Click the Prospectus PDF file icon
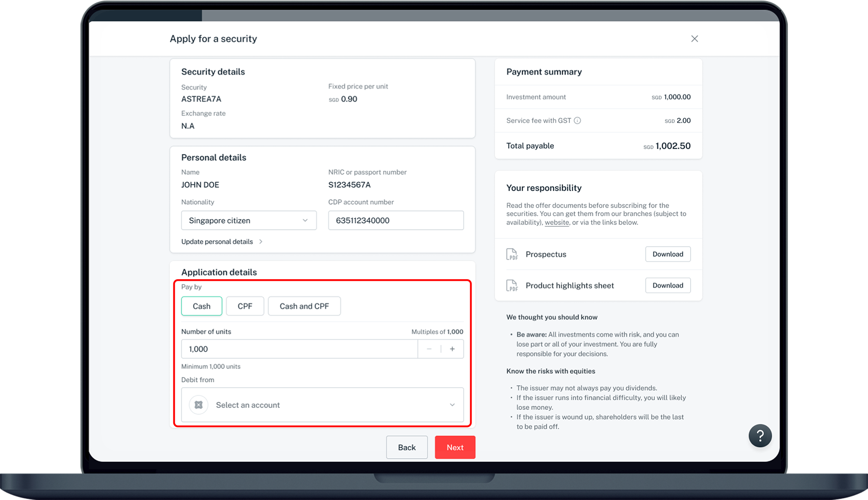 [x=512, y=254]
